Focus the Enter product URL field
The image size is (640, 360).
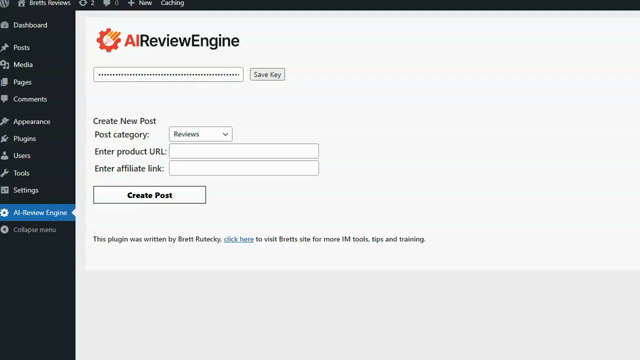pyautogui.click(x=244, y=151)
